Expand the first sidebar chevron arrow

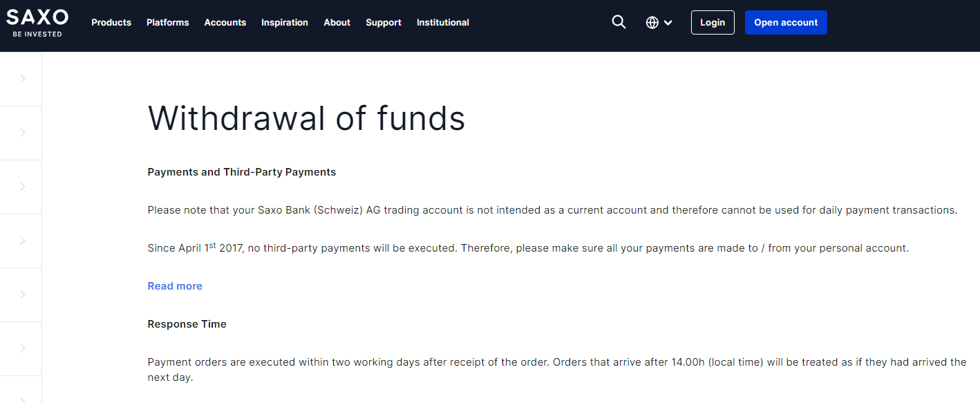point(22,79)
